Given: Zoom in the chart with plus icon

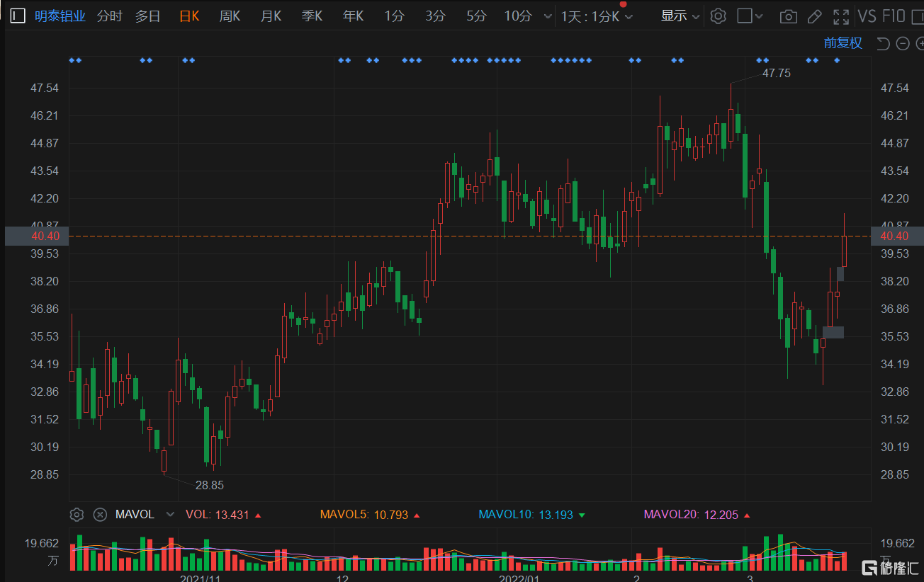Looking at the screenshot, I should (920, 44).
